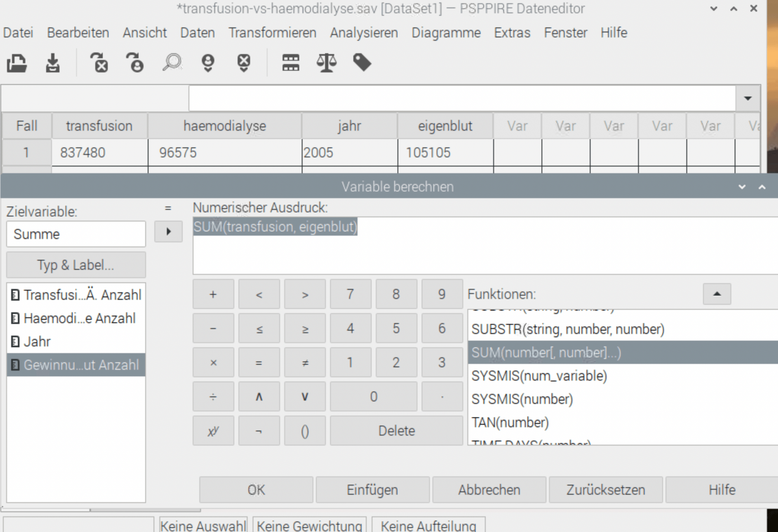This screenshot has width=778, height=532.
Task: Click the Split file toolbar icon
Action: (x=291, y=63)
